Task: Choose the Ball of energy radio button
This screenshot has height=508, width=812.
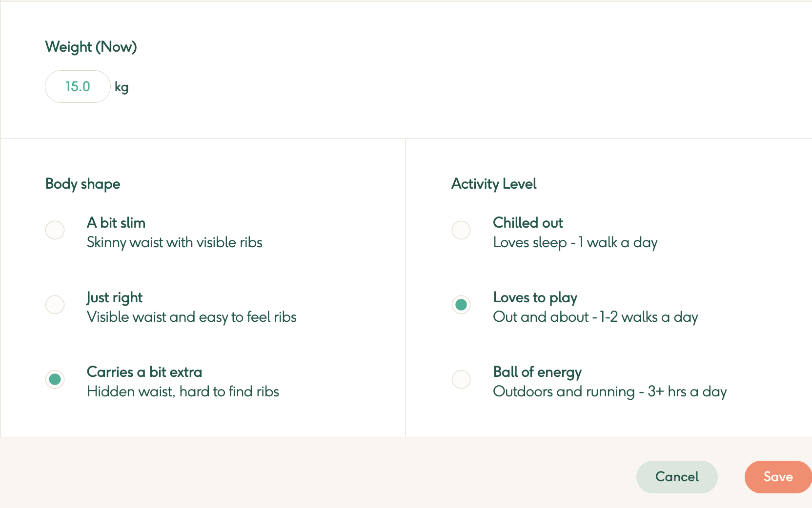Action: (x=461, y=379)
